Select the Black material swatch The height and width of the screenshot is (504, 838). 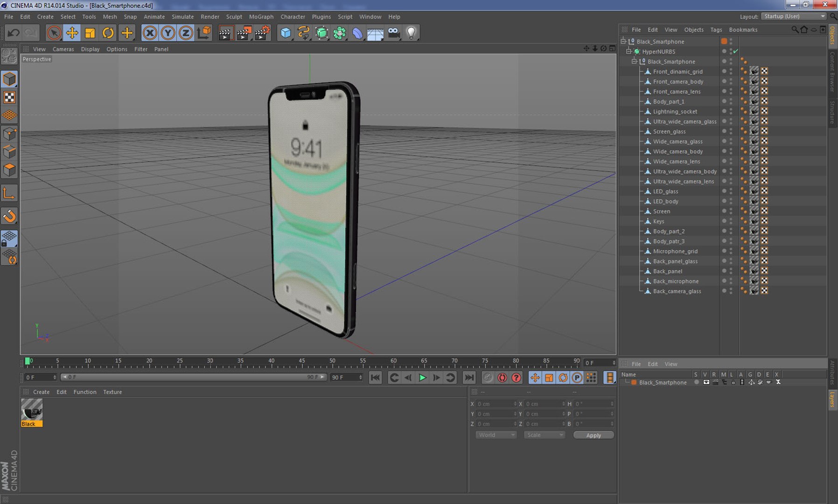click(32, 410)
